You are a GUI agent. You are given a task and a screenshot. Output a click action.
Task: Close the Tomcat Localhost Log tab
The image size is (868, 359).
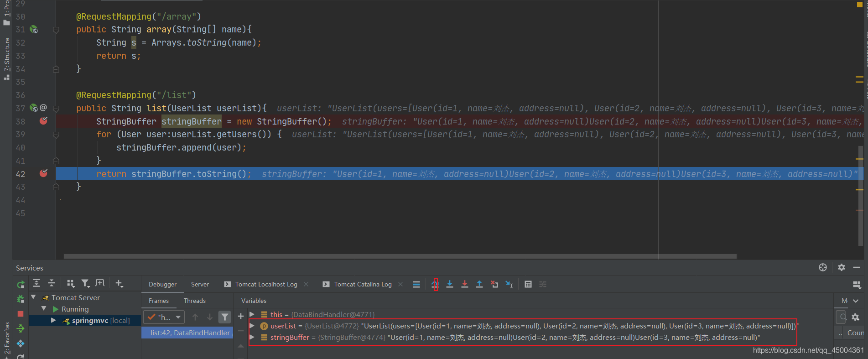click(x=306, y=284)
